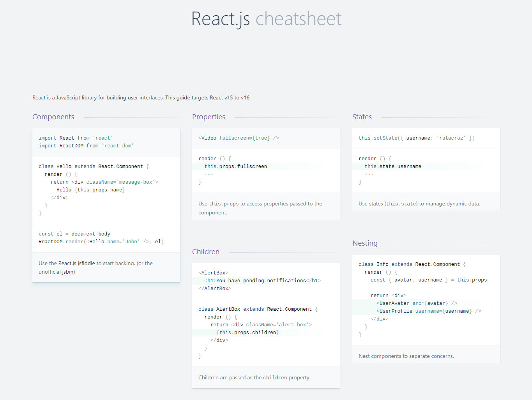Click the "You have pending notifications" line

(x=263, y=281)
